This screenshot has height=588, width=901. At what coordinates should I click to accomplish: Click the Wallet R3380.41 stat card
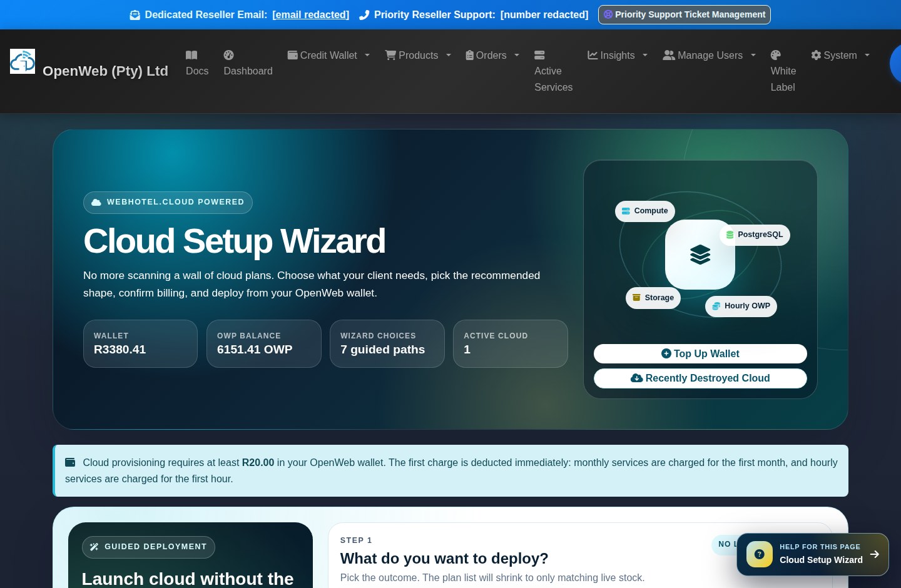tap(140, 343)
